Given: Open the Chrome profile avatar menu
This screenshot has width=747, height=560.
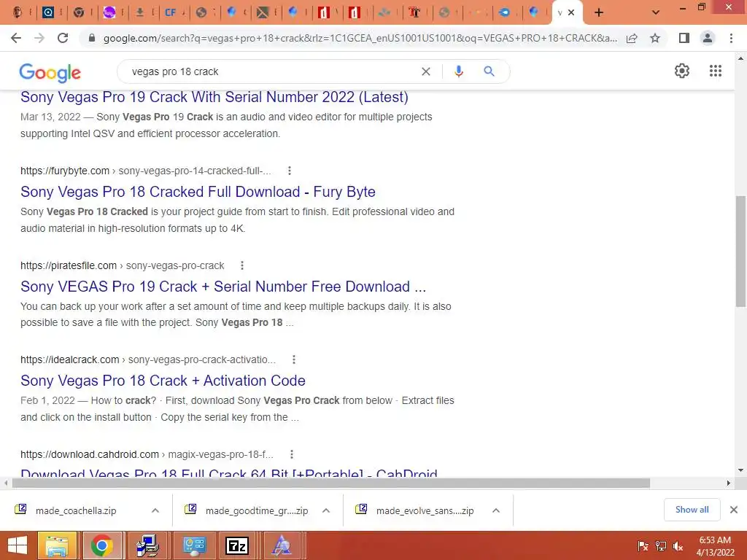Looking at the screenshot, I should (x=708, y=38).
